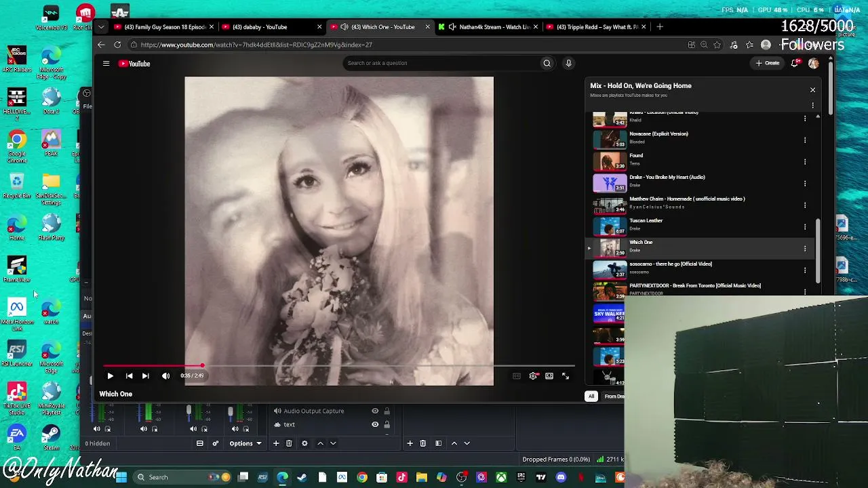Toggle visibility of the text source

click(375, 424)
